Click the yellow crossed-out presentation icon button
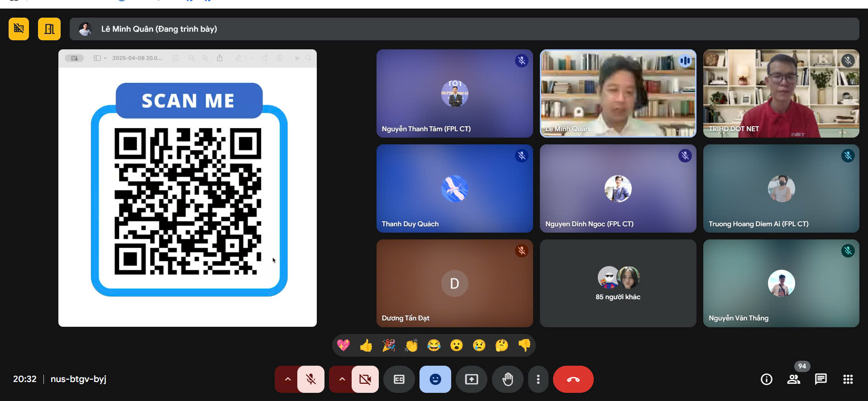 coord(19,29)
